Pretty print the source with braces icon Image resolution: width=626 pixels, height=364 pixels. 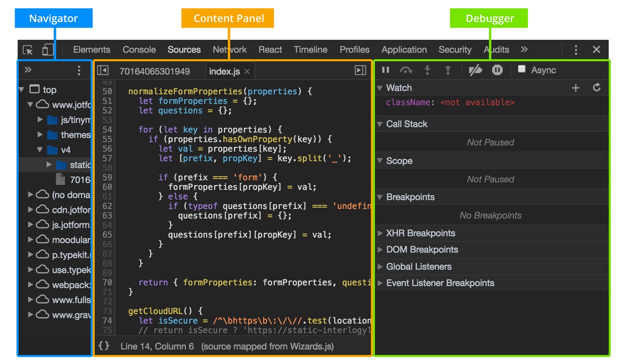[104, 346]
